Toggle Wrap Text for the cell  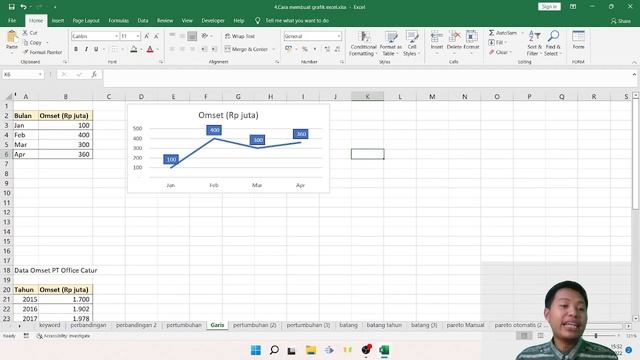240,36
